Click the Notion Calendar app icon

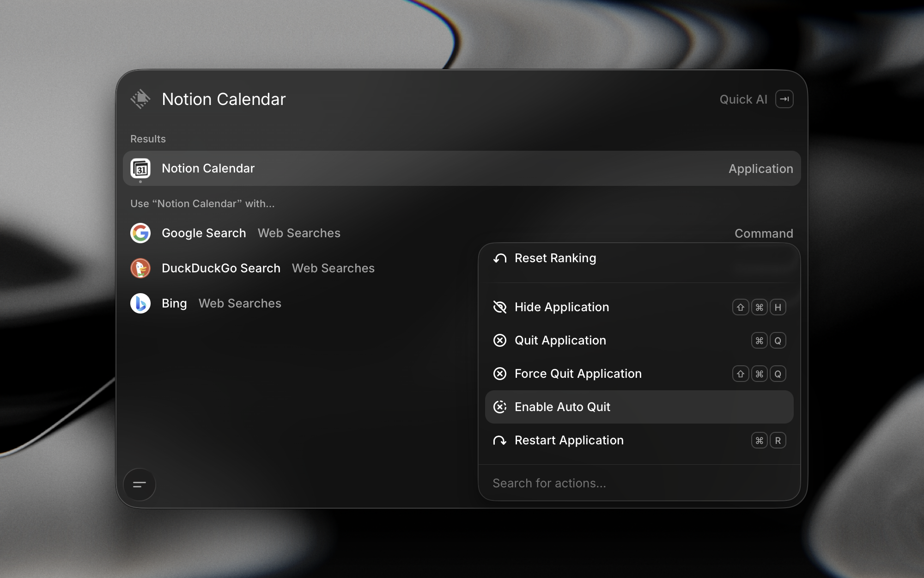point(140,168)
